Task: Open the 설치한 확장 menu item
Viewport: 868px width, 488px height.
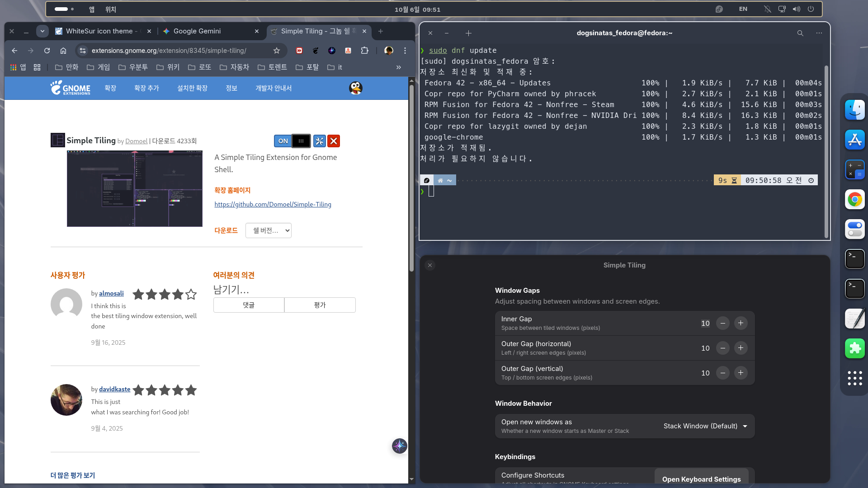Action: tap(192, 88)
